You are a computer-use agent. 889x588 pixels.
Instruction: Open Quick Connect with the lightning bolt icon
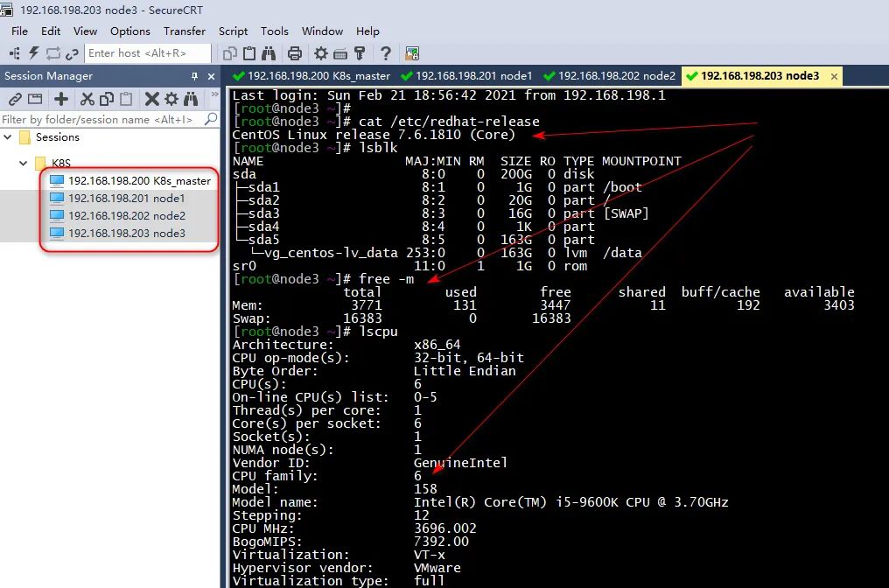[31, 52]
